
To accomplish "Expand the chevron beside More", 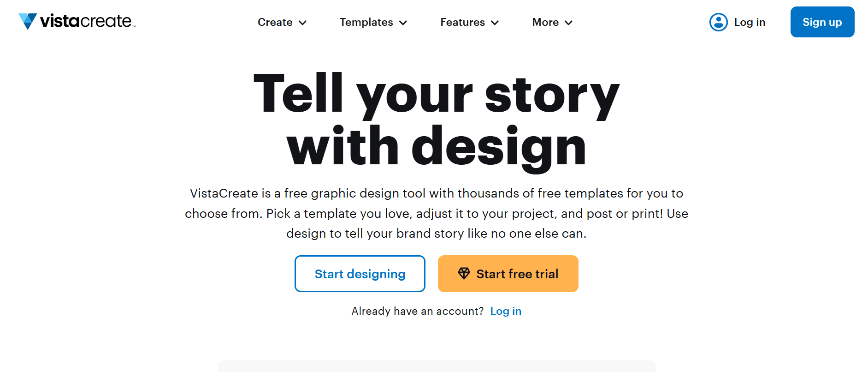I will pyautogui.click(x=569, y=23).
